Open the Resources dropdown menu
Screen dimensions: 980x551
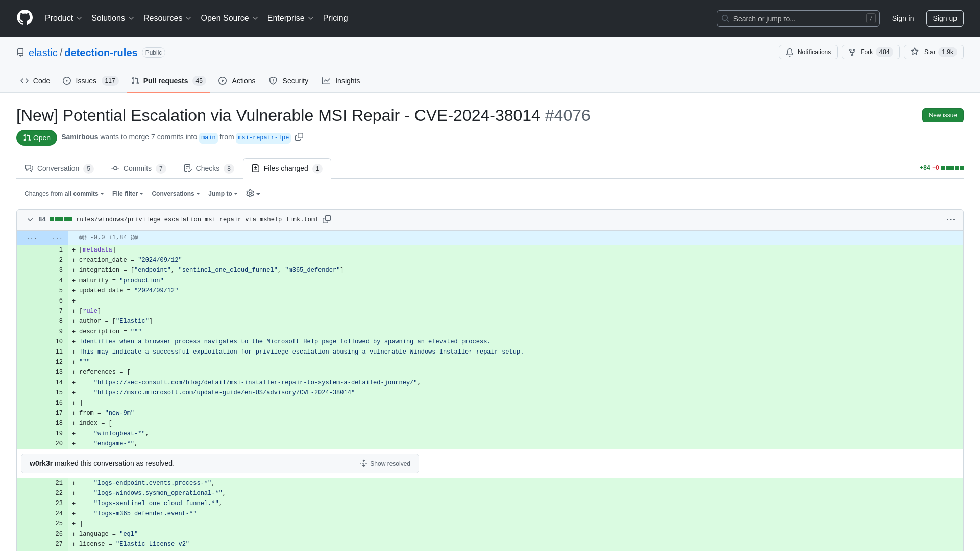coord(167,18)
